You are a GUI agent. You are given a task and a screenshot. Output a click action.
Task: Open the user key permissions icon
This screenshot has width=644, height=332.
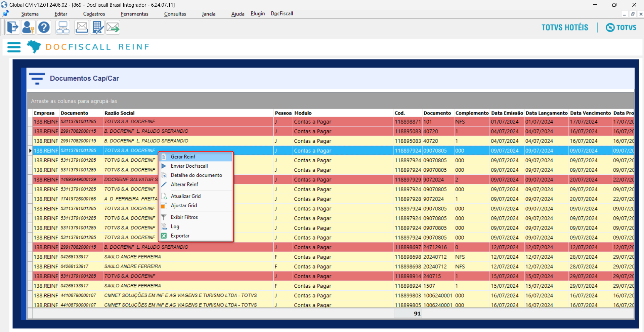click(x=28, y=27)
